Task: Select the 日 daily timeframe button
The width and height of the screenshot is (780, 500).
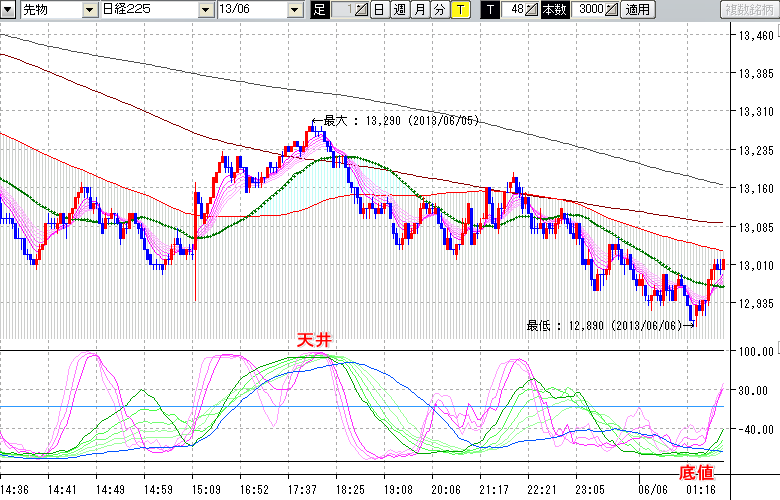Action: pyautogui.click(x=379, y=10)
